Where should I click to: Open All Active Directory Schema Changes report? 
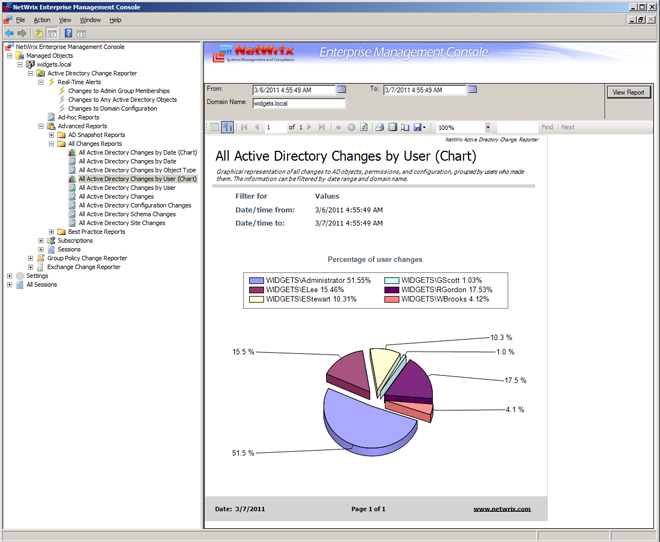click(x=127, y=214)
